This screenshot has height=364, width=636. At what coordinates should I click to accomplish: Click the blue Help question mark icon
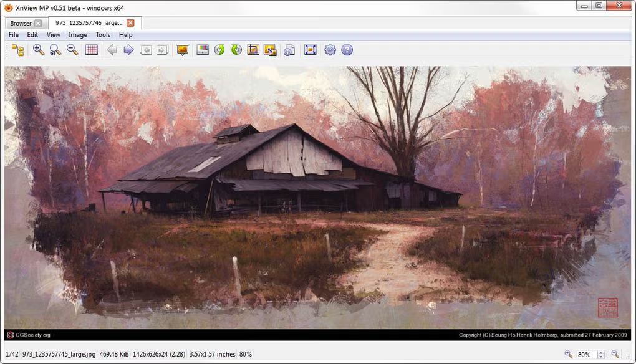point(347,50)
